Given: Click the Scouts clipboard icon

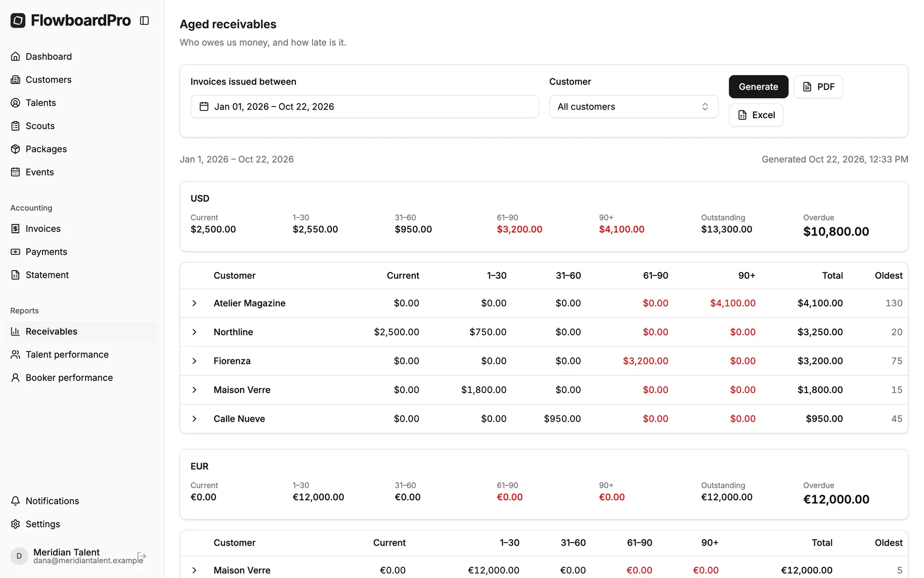Looking at the screenshot, I should (15, 126).
